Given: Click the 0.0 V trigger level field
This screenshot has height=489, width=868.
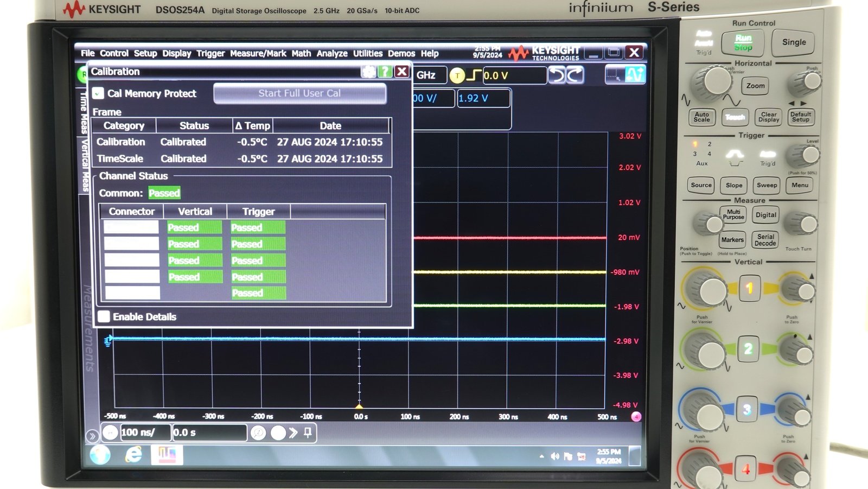Looking at the screenshot, I should [514, 75].
